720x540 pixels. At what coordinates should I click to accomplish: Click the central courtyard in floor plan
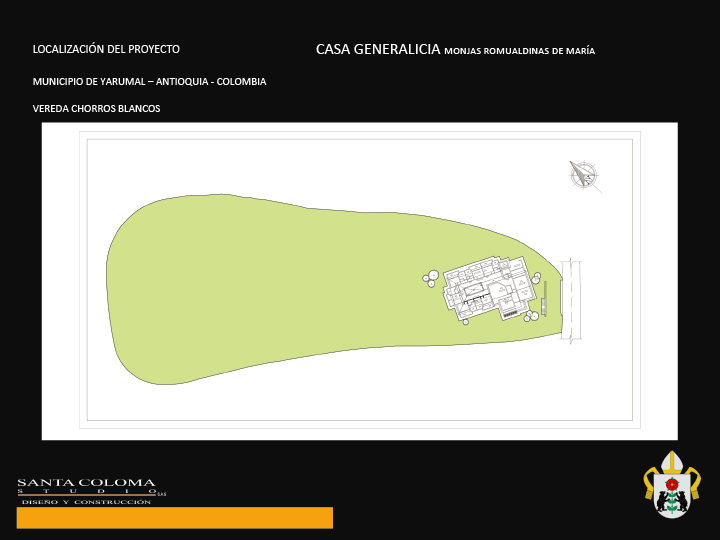pos(472,291)
